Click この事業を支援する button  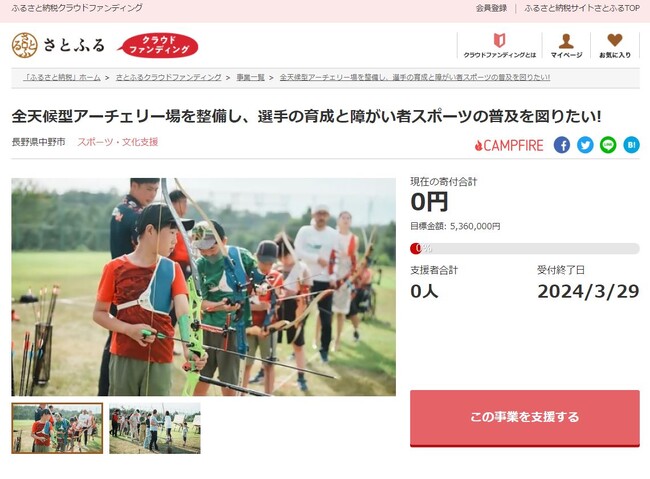(525, 418)
